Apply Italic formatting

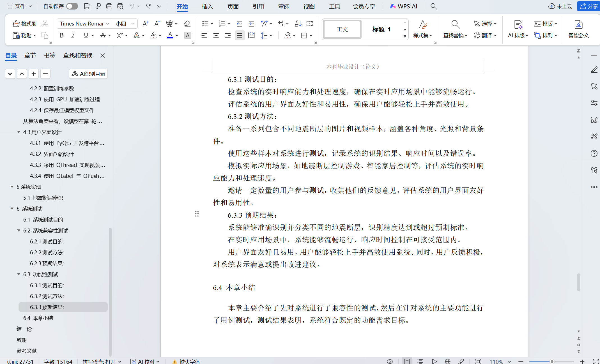[x=73, y=35]
